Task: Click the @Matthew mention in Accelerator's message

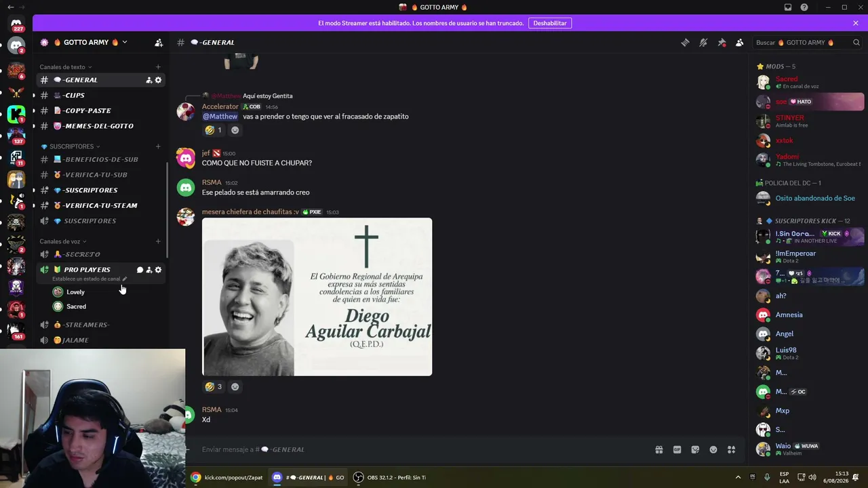Action: 220,117
